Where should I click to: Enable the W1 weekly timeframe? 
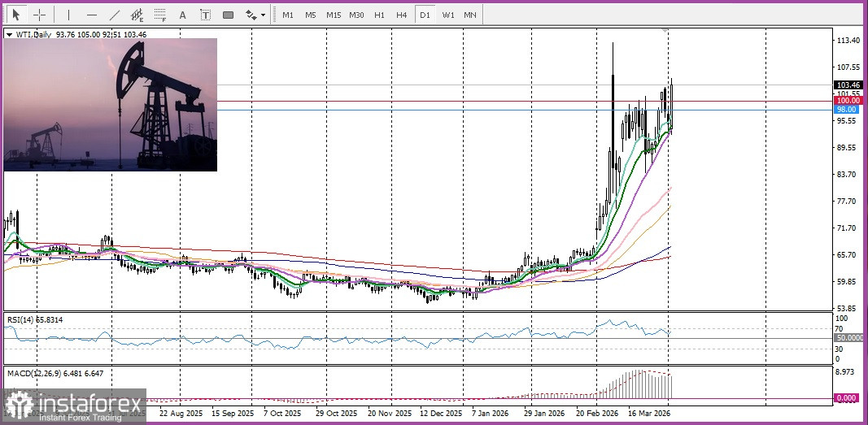[x=447, y=15]
